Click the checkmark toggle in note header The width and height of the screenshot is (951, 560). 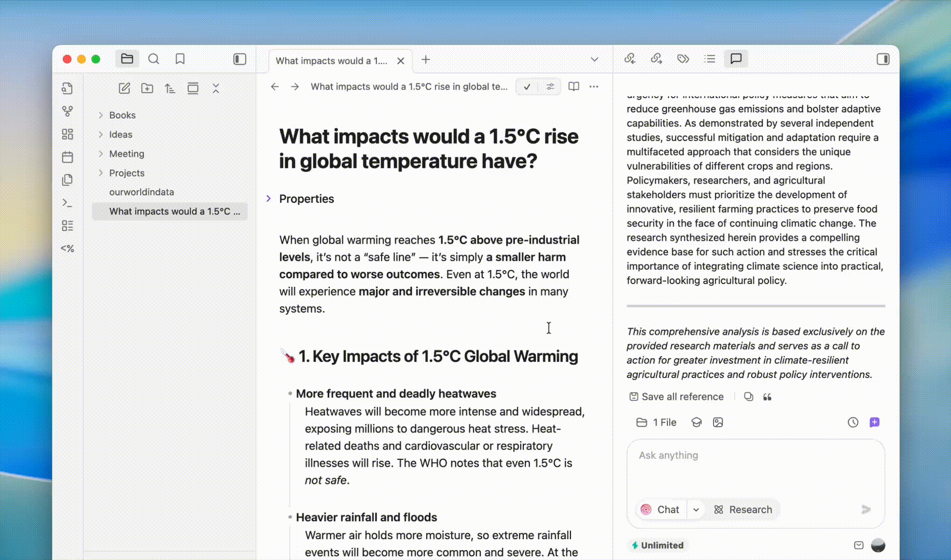coord(527,87)
